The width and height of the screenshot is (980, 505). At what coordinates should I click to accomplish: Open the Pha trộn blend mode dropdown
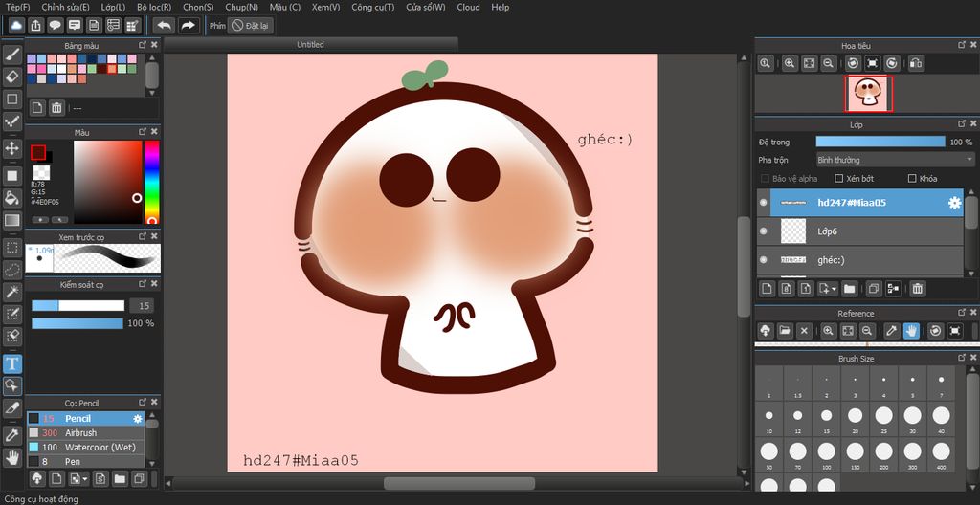coord(895,160)
